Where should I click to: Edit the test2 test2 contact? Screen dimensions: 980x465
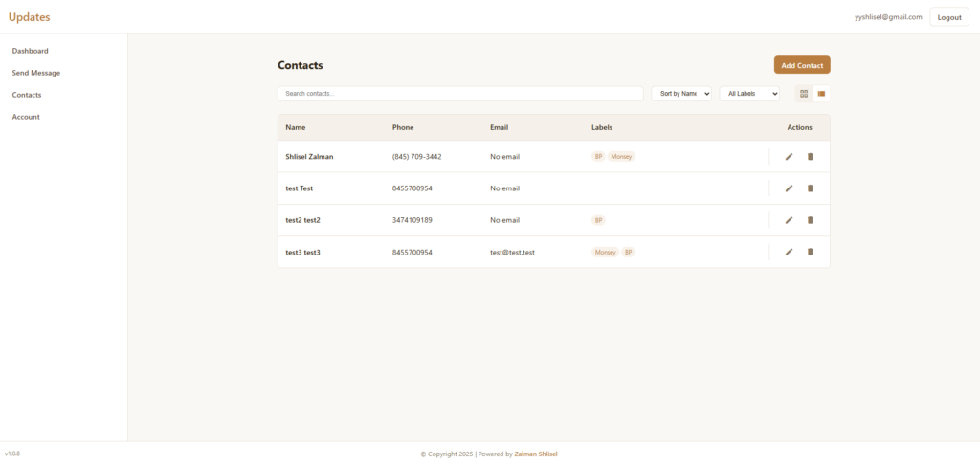789,220
